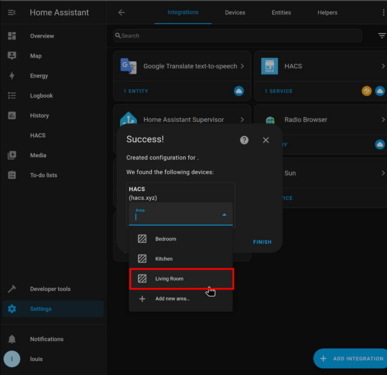Open the Map icon in sidebar
The width and height of the screenshot is (387, 375).
click(12, 56)
